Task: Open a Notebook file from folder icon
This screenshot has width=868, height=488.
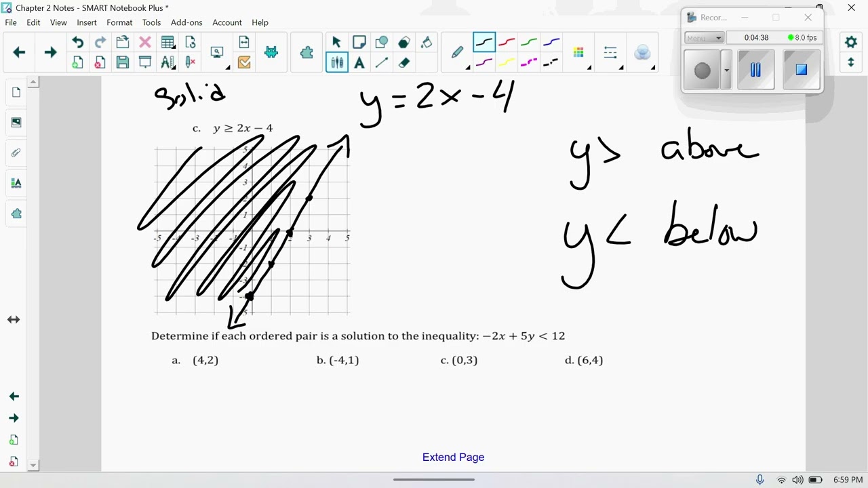Action: click(123, 43)
